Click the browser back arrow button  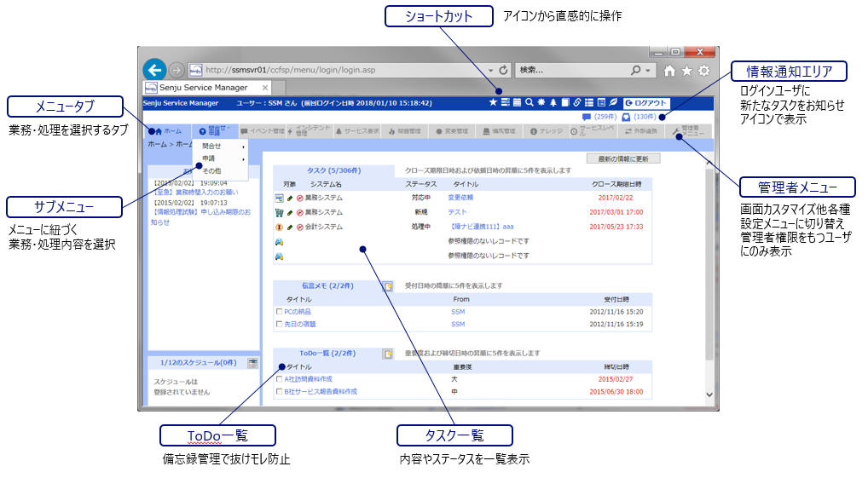(154, 70)
